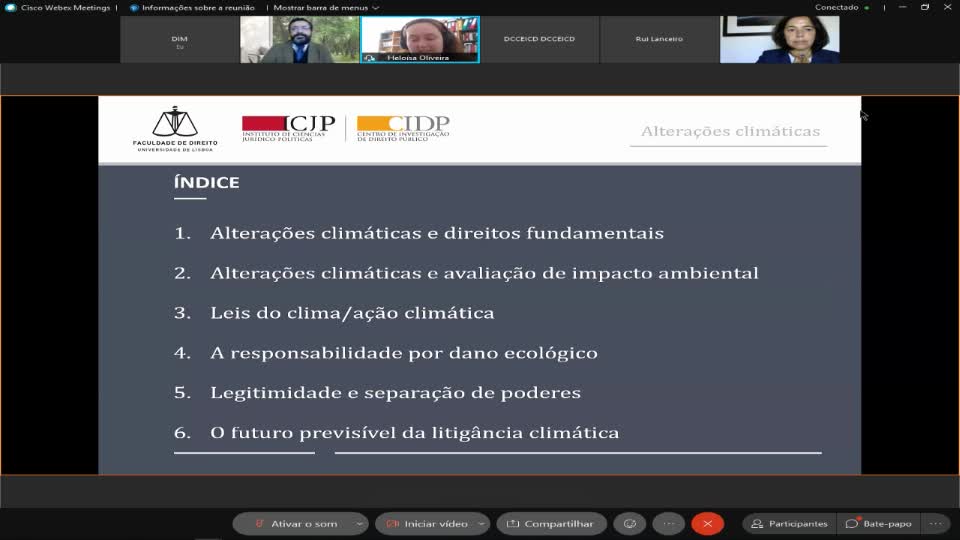Open the Participantes panel

pos(790,523)
